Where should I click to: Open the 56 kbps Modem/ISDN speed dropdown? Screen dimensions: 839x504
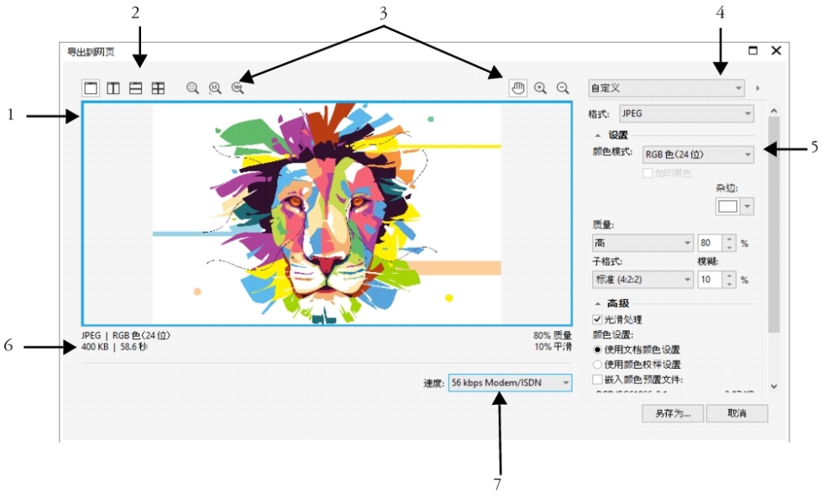(x=565, y=383)
